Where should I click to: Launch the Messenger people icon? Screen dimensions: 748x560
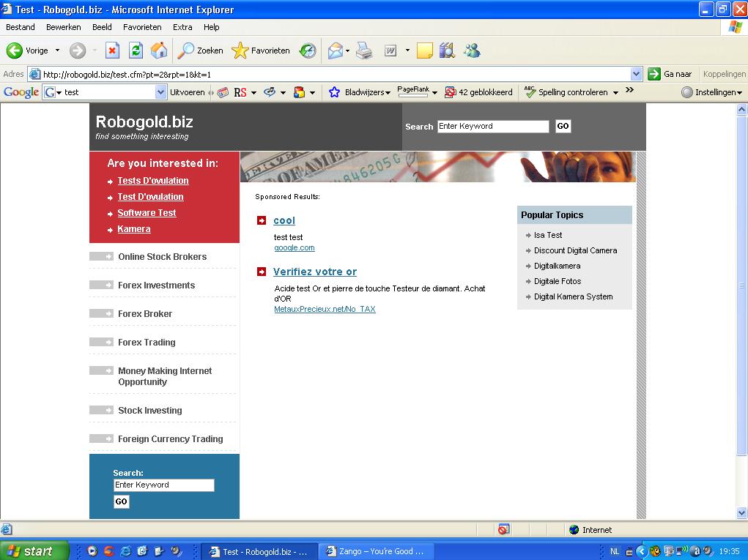click(472, 50)
